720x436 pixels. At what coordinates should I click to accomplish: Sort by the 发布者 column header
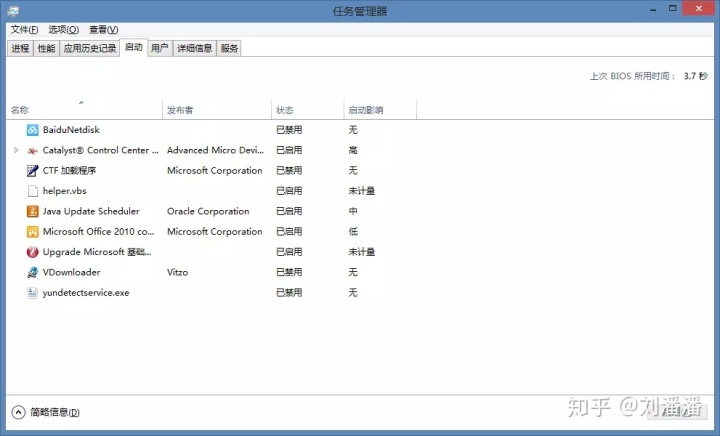point(217,110)
